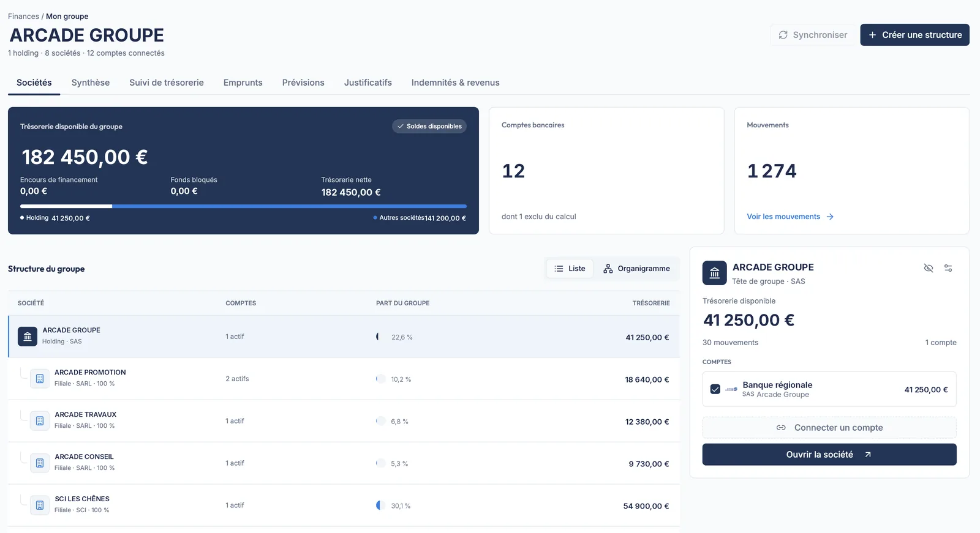Open the Emprunts tab
Screen dimensions: 980x533
click(x=243, y=83)
